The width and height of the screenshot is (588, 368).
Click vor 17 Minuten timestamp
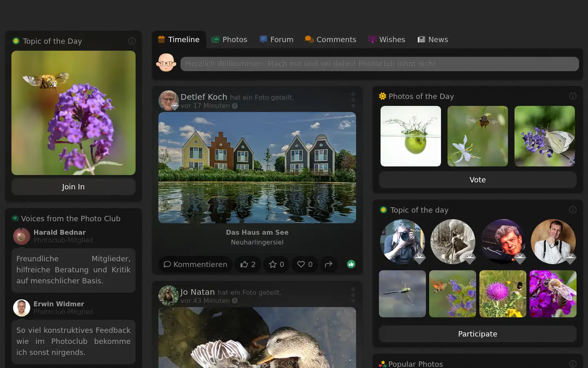coord(205,106)
